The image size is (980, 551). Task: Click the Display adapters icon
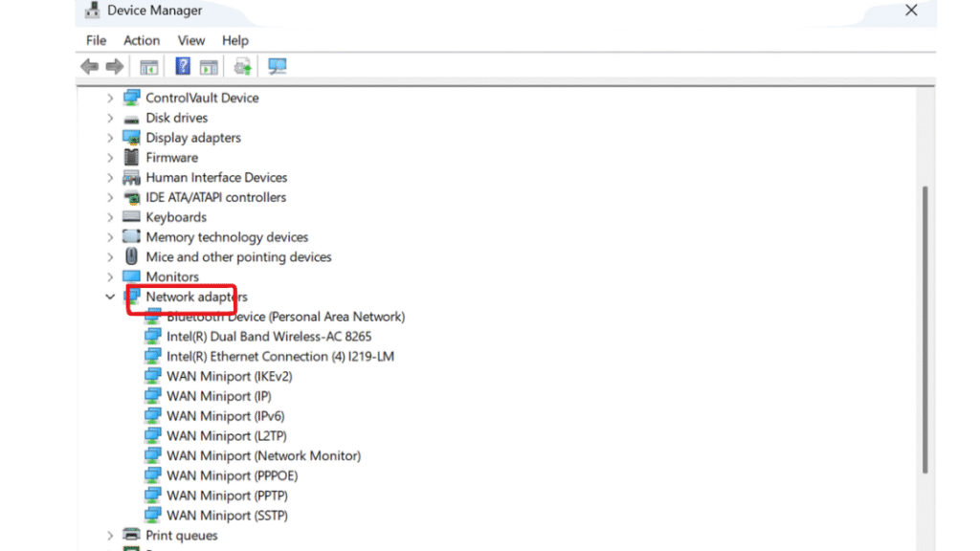[x=131, y=138]
